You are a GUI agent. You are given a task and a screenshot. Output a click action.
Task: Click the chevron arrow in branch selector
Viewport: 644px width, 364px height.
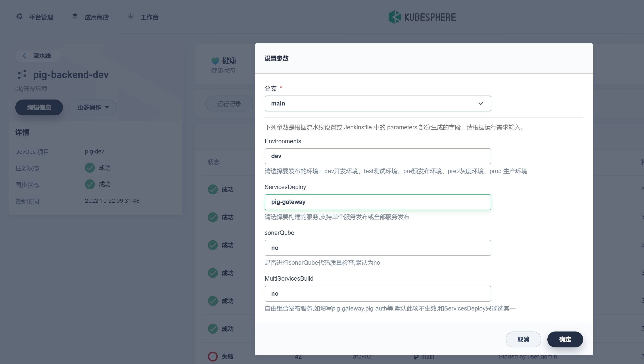click(481, 103)
